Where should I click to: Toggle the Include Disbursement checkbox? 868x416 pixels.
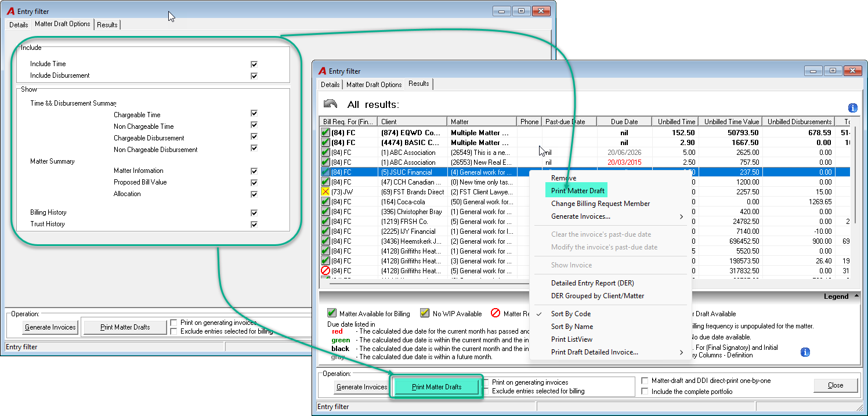[254, 76]
